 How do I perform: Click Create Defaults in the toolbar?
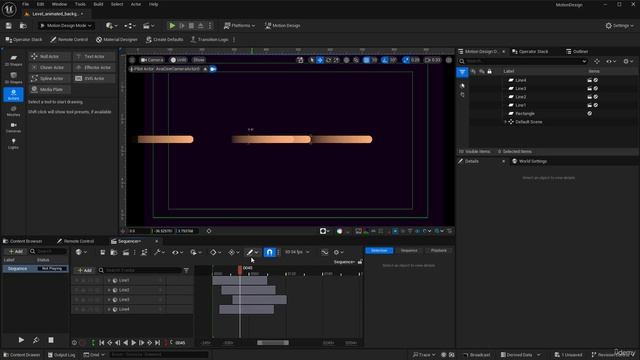(x=164, y=40)
